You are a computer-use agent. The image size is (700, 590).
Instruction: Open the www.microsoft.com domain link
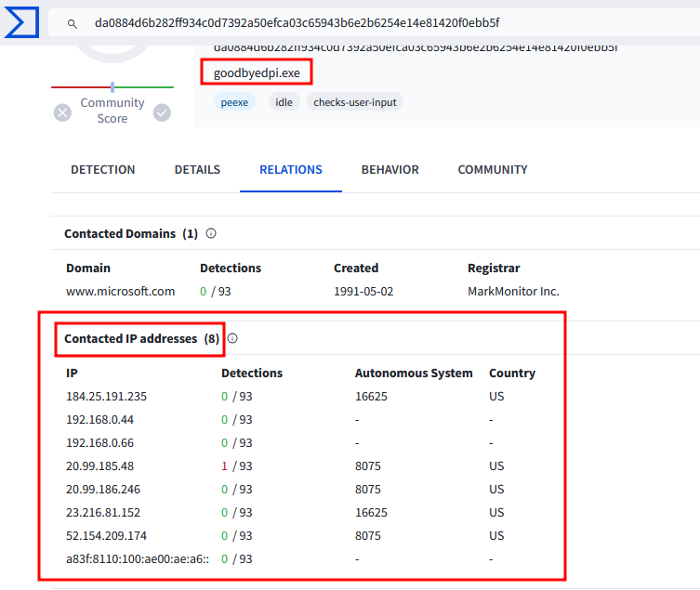(x=121, y=292)
